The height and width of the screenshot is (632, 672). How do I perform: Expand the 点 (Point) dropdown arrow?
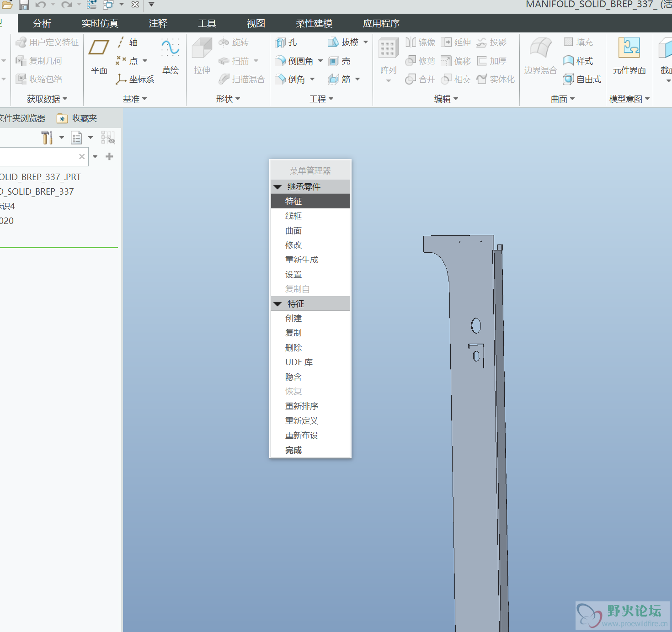tap(145, 61)
